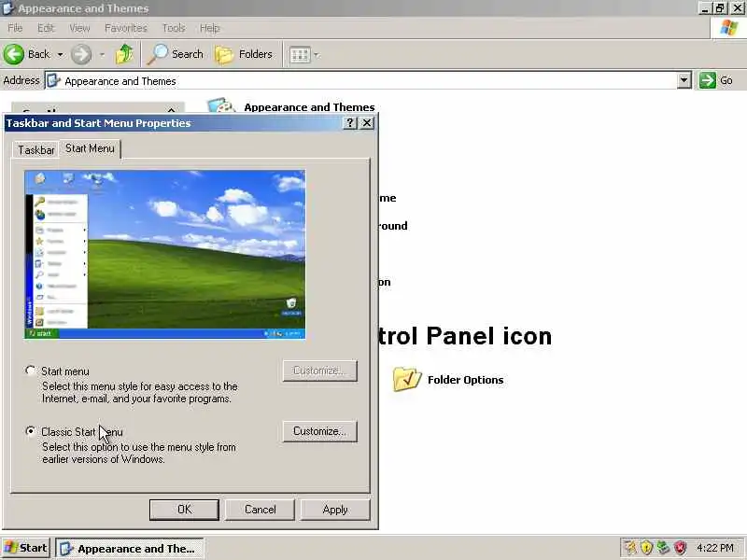This screenshot has height=560, width=747.
Task: Click the first system tray icon
Action: tap(630, 548)
